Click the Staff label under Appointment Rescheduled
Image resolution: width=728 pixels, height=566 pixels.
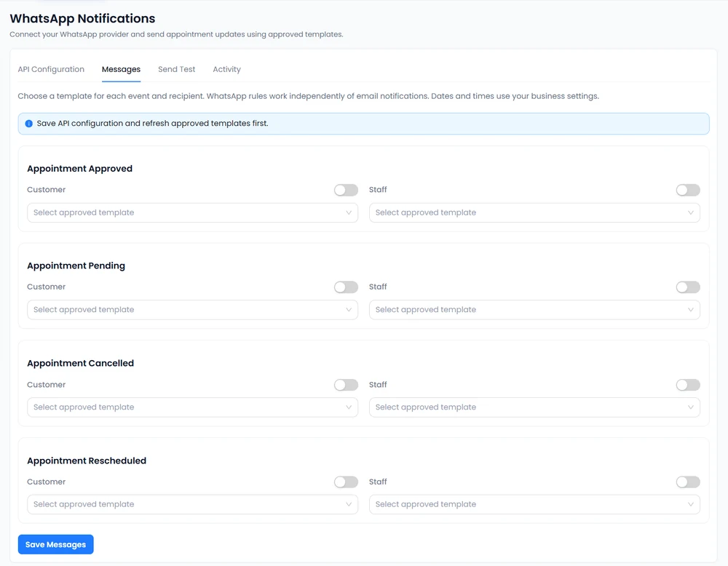[x=378, y=482]
